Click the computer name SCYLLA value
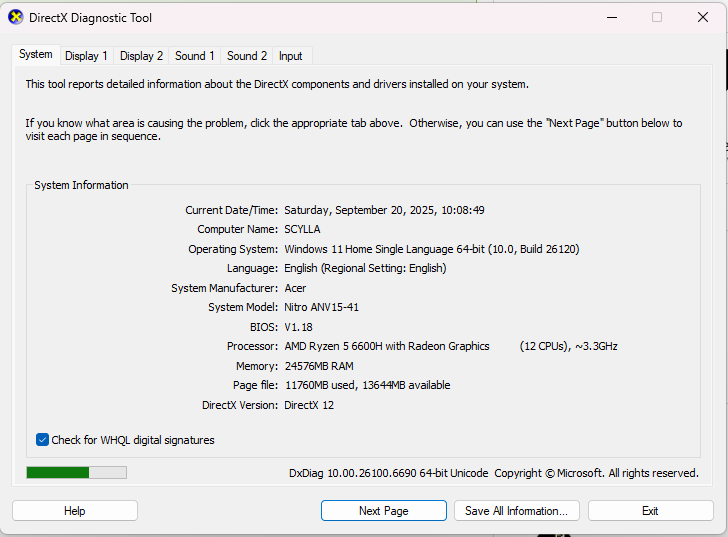This screenshot has height=537, width=728. coord(302,229)
